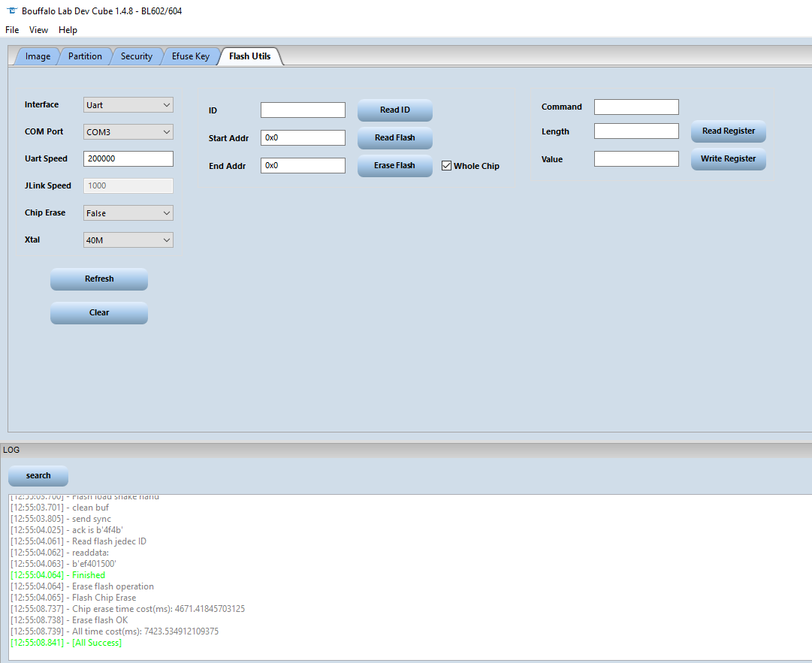Click the Start Addr input field
Image resolution: width=812 pixels, height=663 pixels.
tap(303, 137)
